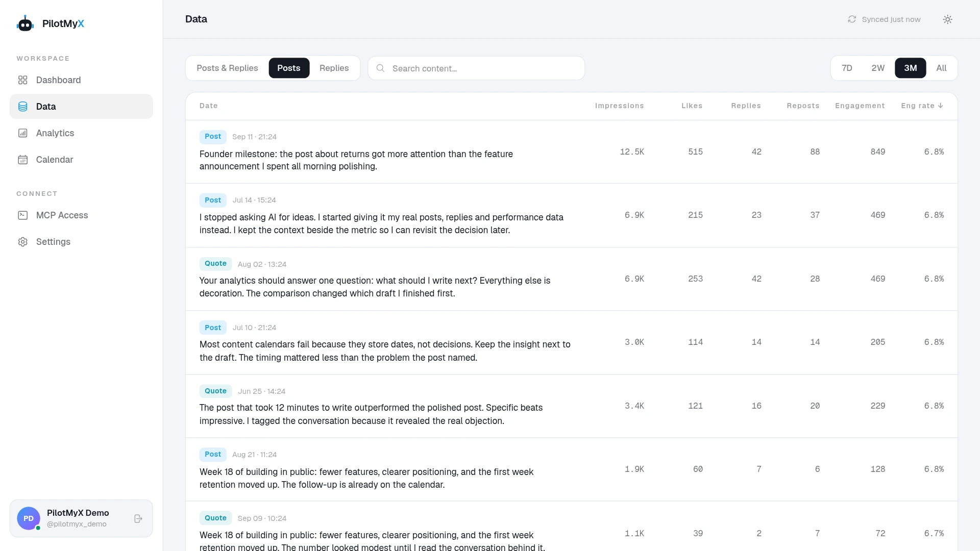Sort by the Date column header

click(209, 106)
